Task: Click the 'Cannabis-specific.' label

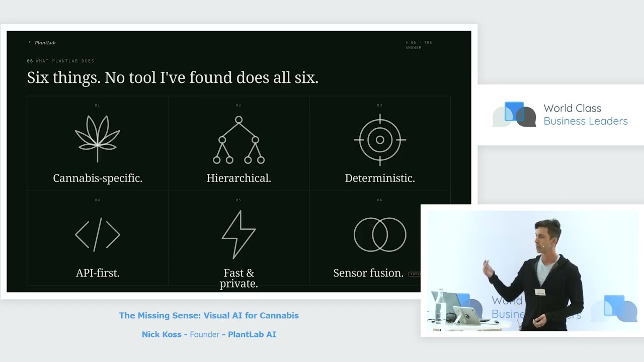Action: (98, 178)
